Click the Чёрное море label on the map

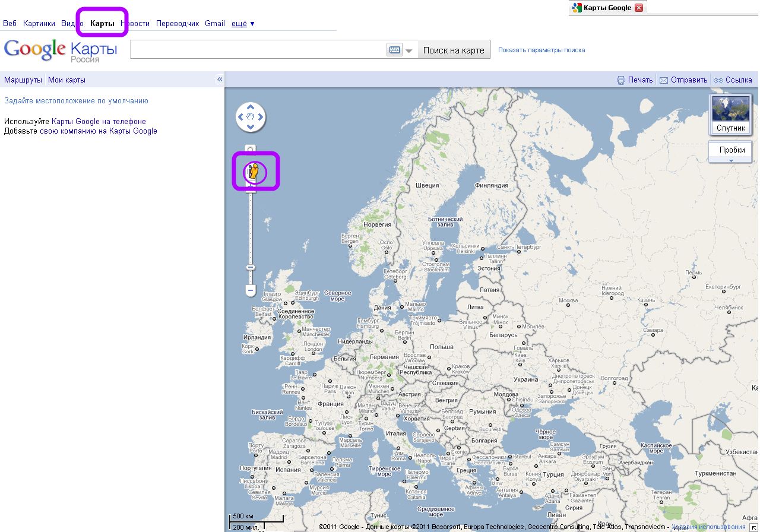pos(545,435)
